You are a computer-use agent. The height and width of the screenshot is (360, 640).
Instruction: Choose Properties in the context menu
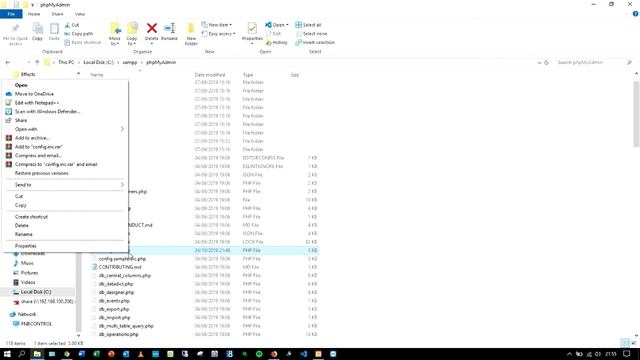(65, 246)
